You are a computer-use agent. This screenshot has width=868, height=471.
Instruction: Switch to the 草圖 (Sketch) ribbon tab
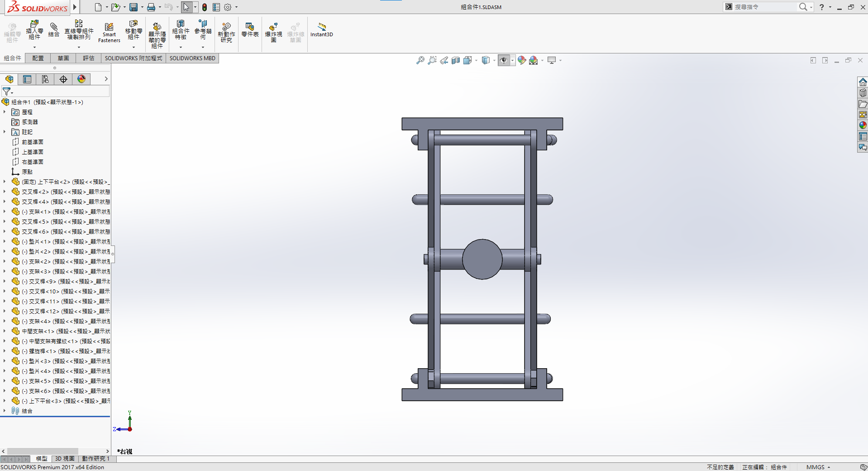(63, 58)
